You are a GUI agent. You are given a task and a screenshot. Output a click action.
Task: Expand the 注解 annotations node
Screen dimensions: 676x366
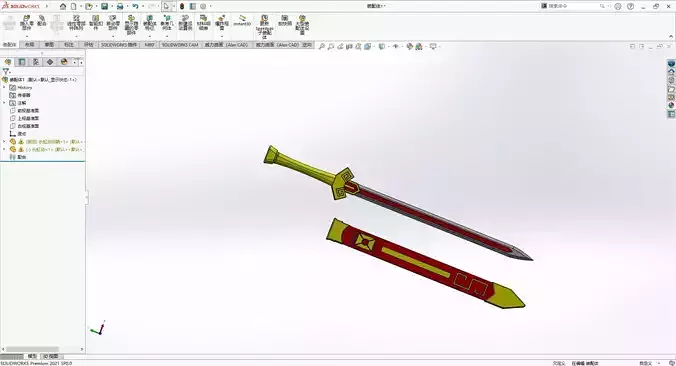click(x=4, y=103)
